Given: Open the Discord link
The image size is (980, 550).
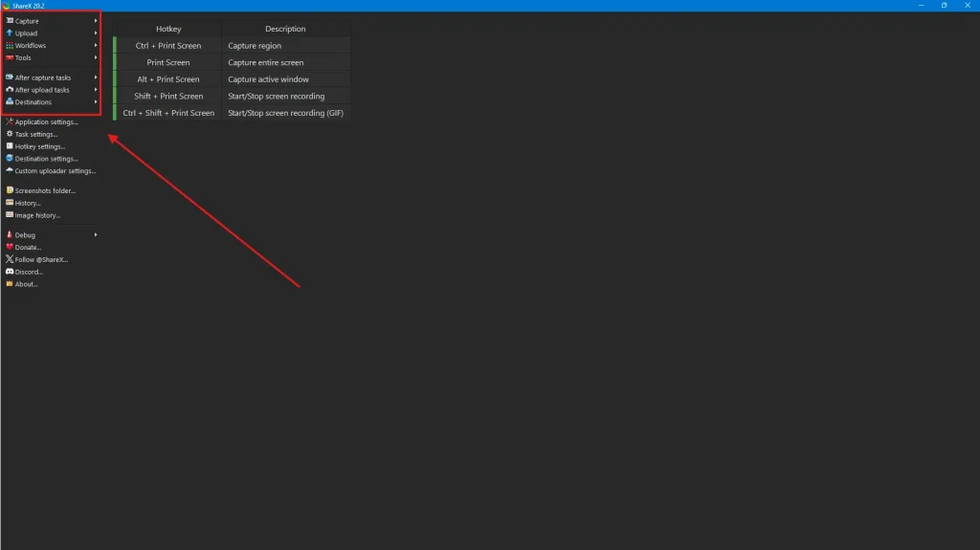Looking at the screenshot, I should [x=29, y=272].
